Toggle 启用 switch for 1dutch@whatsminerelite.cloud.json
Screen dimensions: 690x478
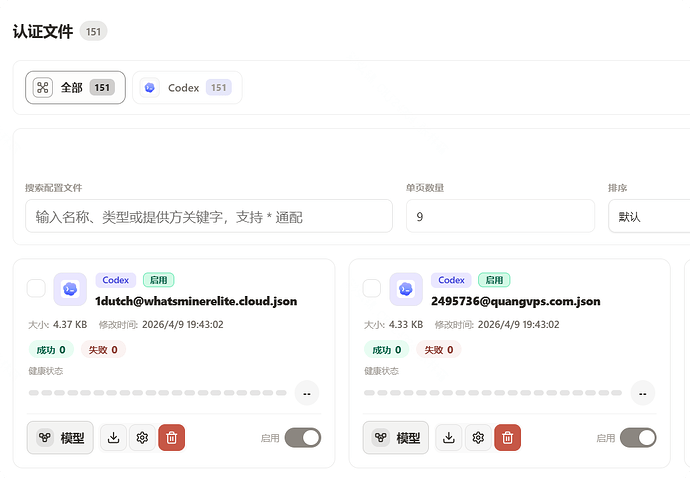point(303,438)
